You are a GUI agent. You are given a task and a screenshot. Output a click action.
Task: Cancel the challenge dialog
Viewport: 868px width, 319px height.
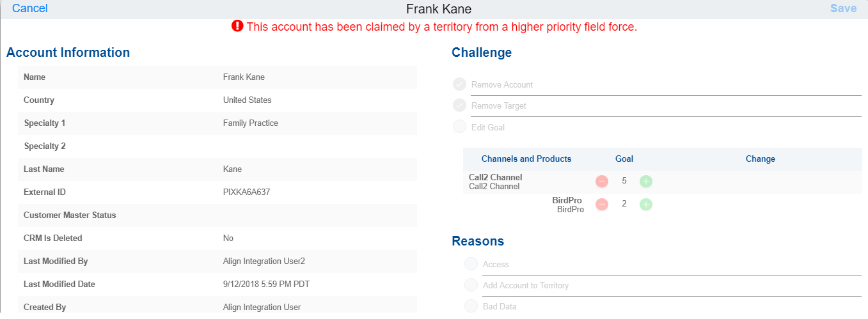click(29, 8)
